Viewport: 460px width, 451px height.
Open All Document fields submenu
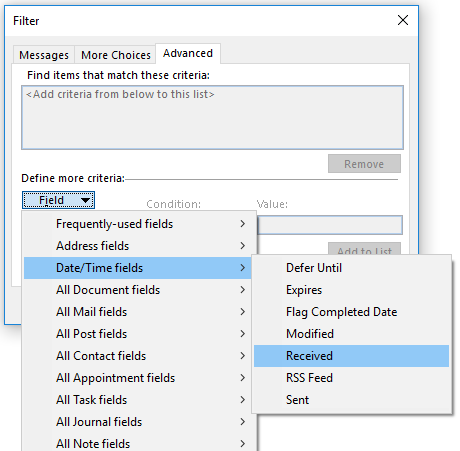tap(139, 290)
